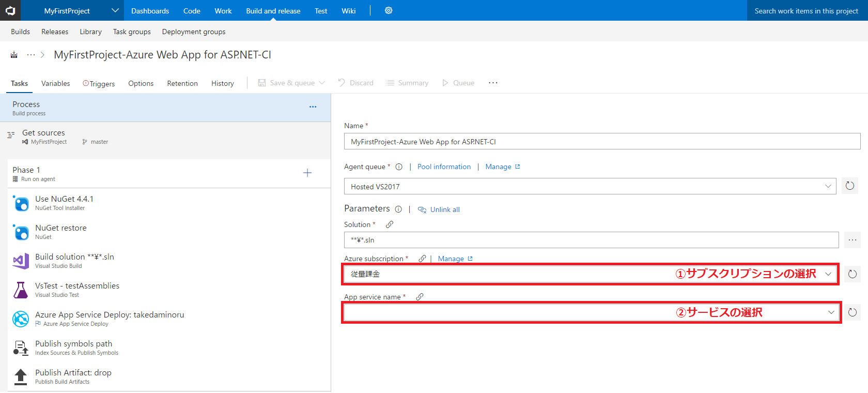
Task: Select the Use NuGet 4.4.1 task icon
Action: [21, 203]
